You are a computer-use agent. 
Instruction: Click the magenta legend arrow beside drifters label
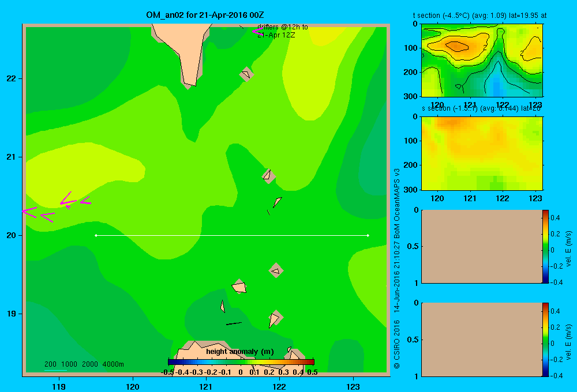click(x=257, y=31)
